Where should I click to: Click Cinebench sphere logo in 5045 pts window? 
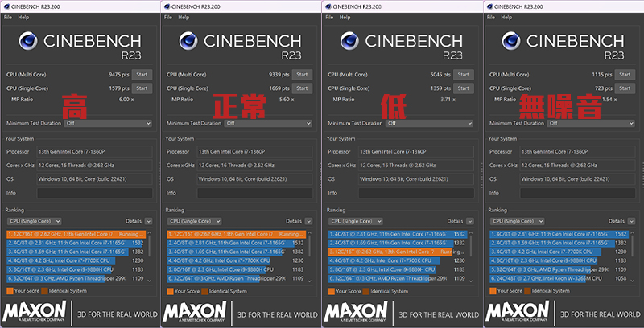pos(349,41)
